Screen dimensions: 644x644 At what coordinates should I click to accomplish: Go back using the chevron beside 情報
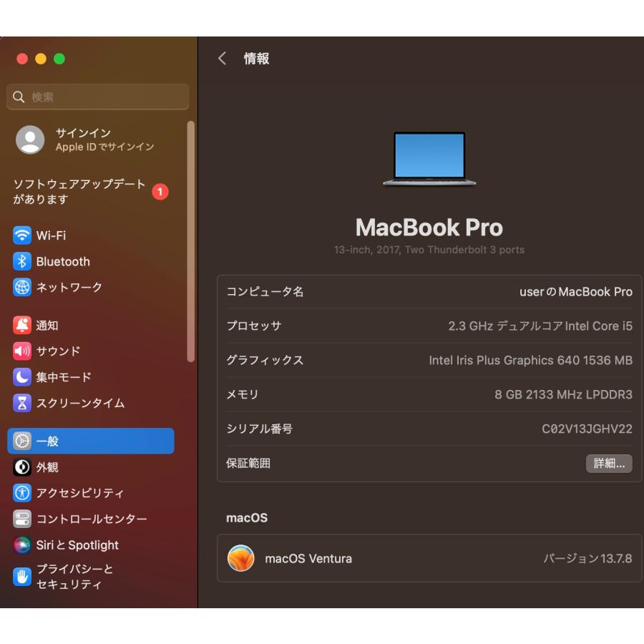point(223,59)
